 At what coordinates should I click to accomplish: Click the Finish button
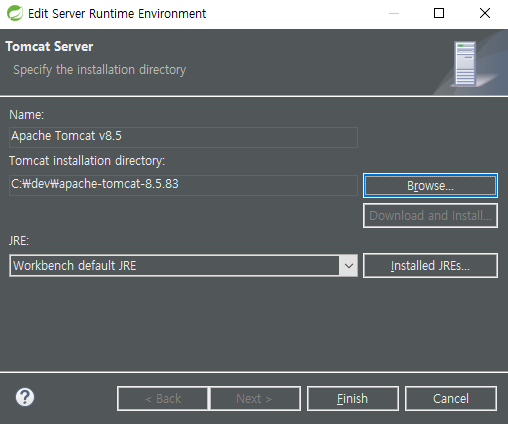[353, 399]
